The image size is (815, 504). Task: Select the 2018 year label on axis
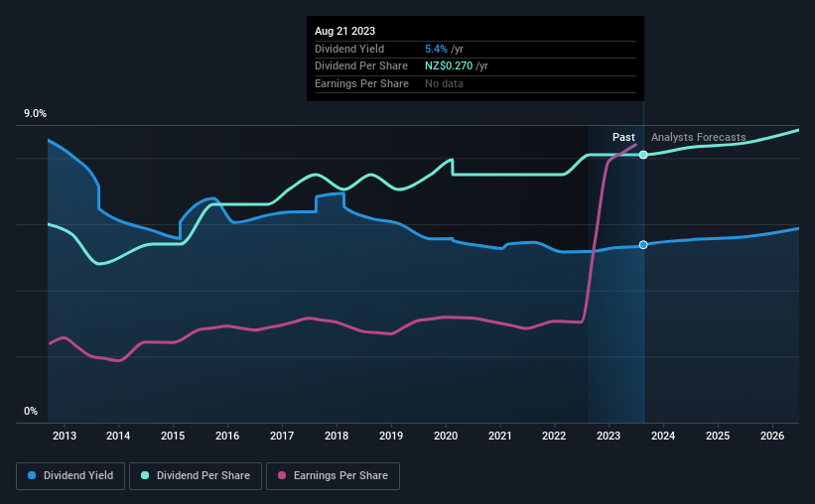337,436
